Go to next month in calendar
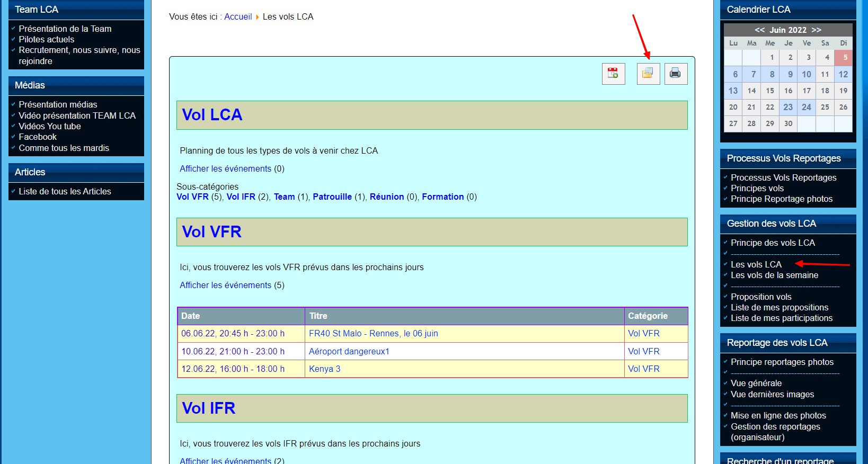868x464 pixels. pyautogui.click(x=816, y=30)
